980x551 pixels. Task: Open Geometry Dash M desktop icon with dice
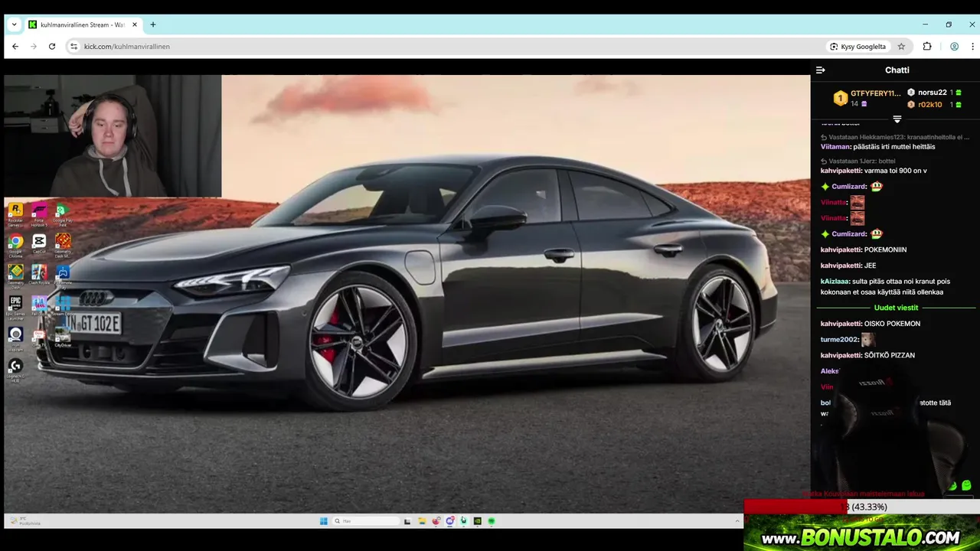pyautogui.click(x=63, y=245)
